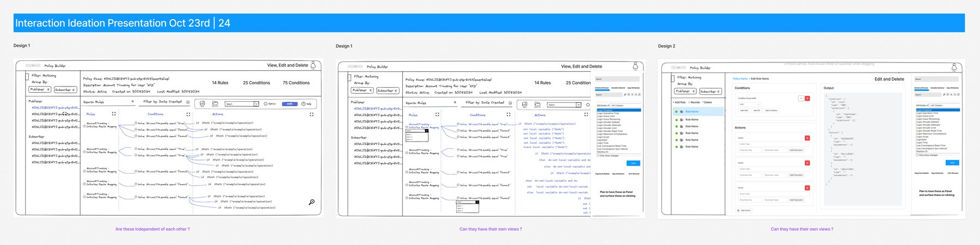Open the Select dropdown in second Design 1 toolbar
This screenshot has width=980, height=245.
[x=564, y=105]
